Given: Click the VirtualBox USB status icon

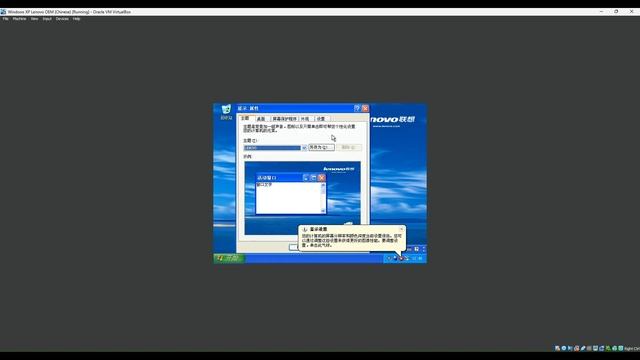Looking at the screenshot, I should pyautogui.click(x=583, y=348).
